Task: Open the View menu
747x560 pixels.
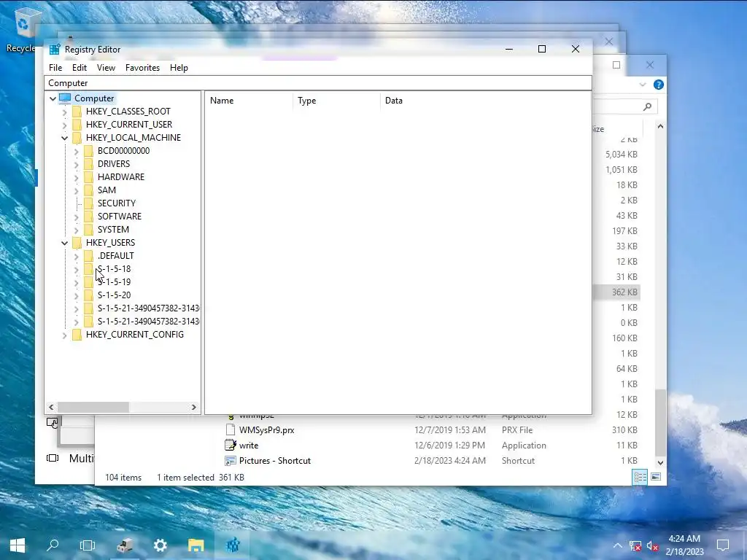Action: (106, 68)
